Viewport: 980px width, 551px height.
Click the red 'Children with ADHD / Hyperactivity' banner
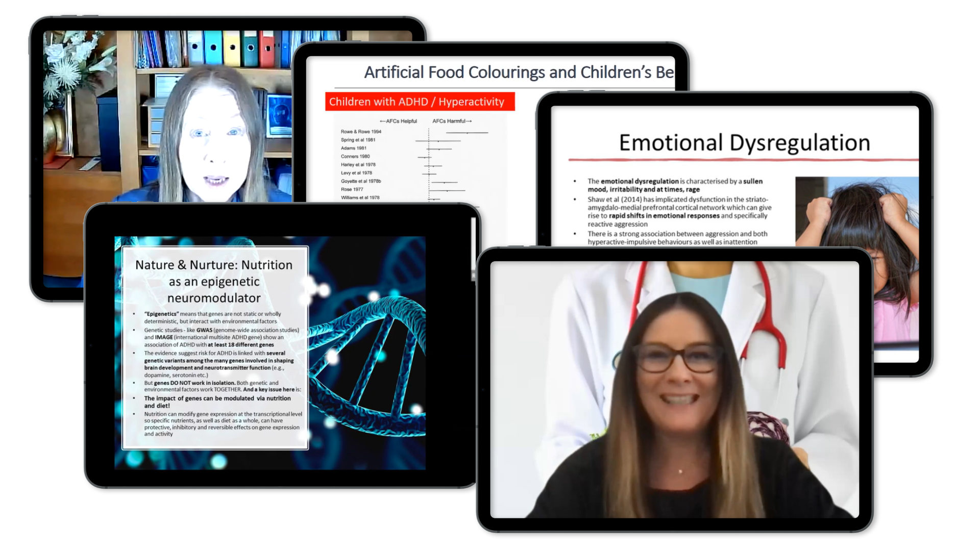click(419, 102)
